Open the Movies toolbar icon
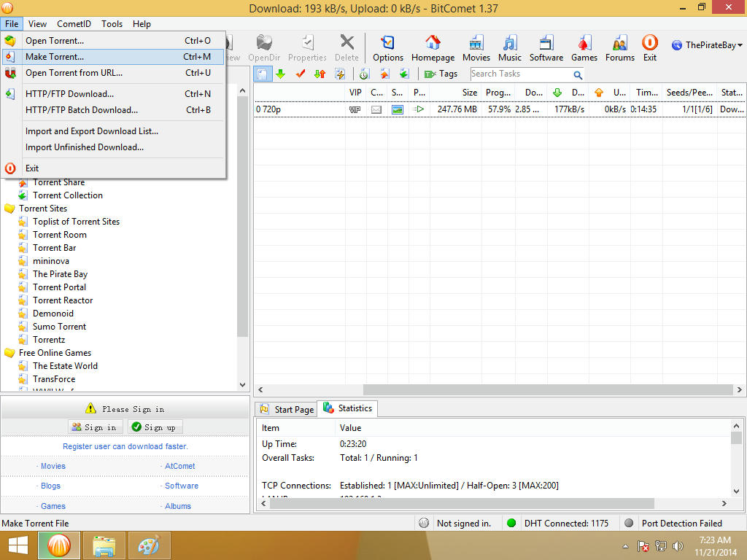The width and height of the screenshot is (747, 560). pos(476,48)
